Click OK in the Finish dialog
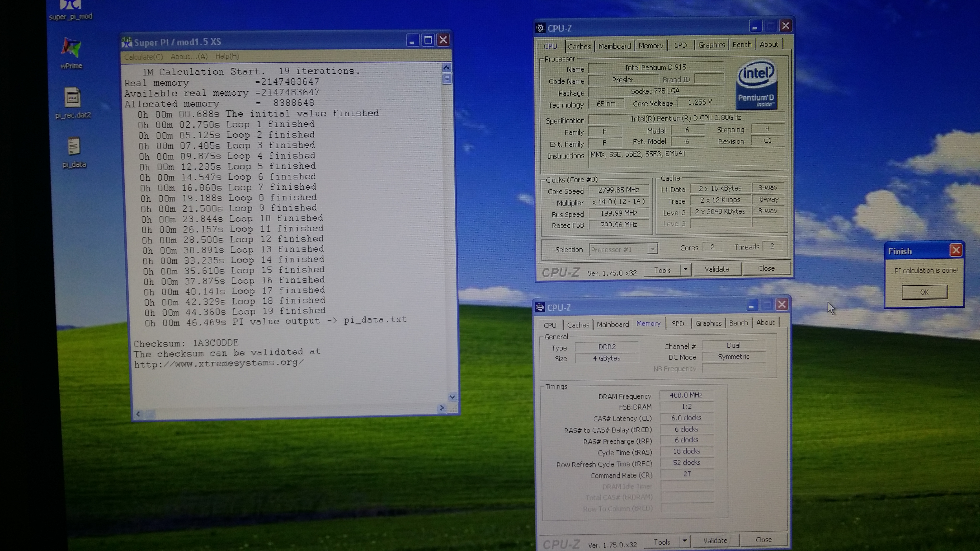The image size is (980, 551). pos(924,292)
